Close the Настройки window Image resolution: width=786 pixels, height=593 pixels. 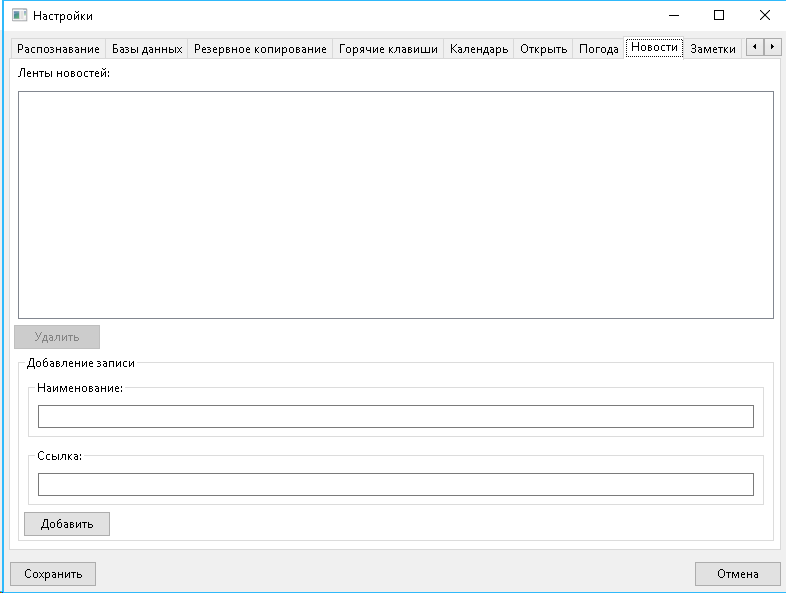pos(764,16)
